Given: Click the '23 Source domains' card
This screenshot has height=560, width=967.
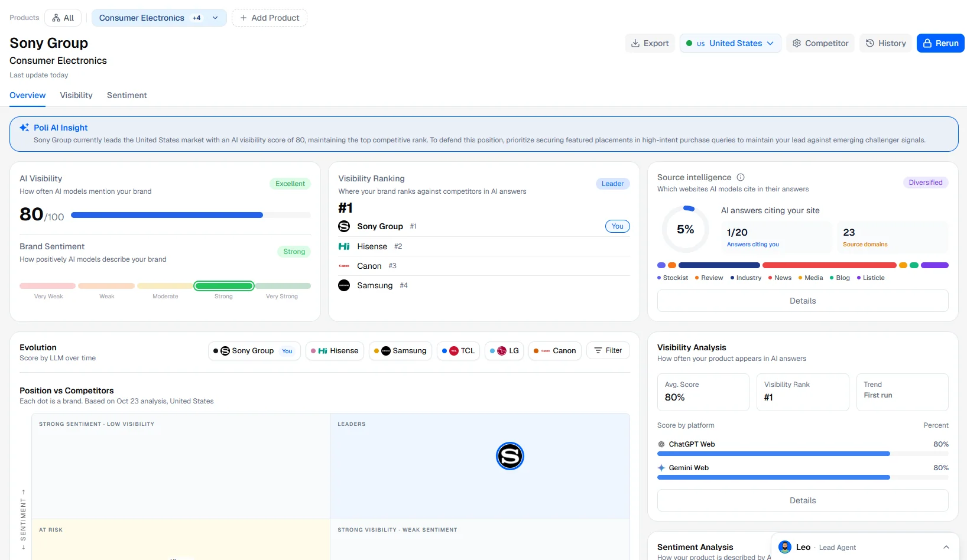Looking at the screenshot, I should click(x=893, y=237).
